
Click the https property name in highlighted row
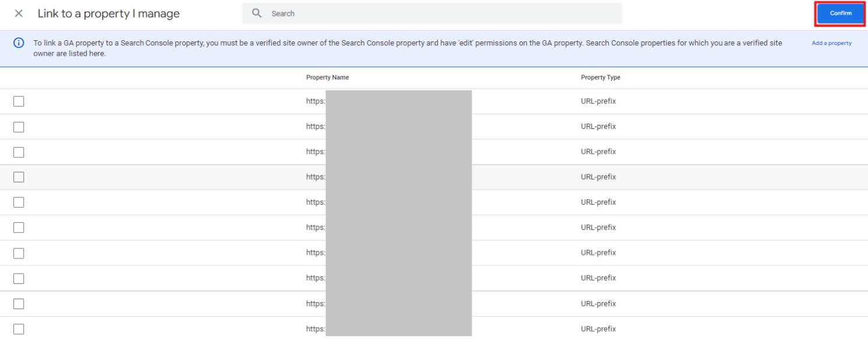(x=315, y=177)
